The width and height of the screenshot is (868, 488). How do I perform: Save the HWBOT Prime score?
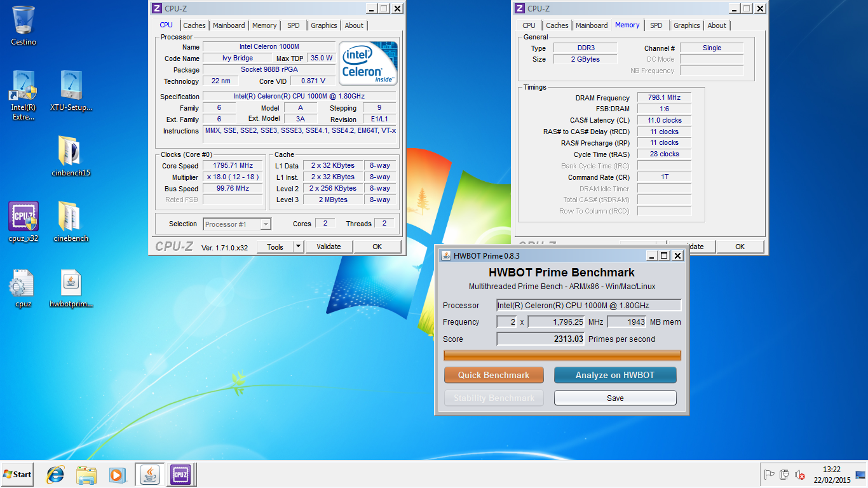click(x=615, y=398)
